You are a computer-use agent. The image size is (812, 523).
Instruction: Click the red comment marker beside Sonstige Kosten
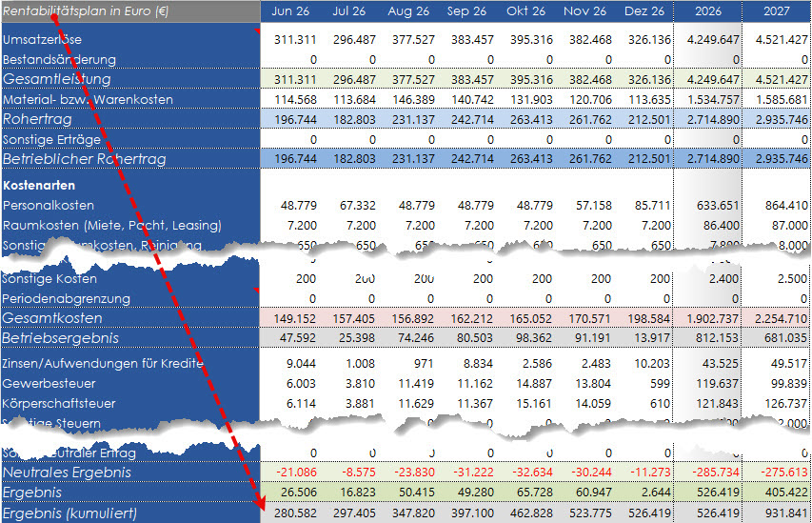pyautogui.click(x=257, y=291)
